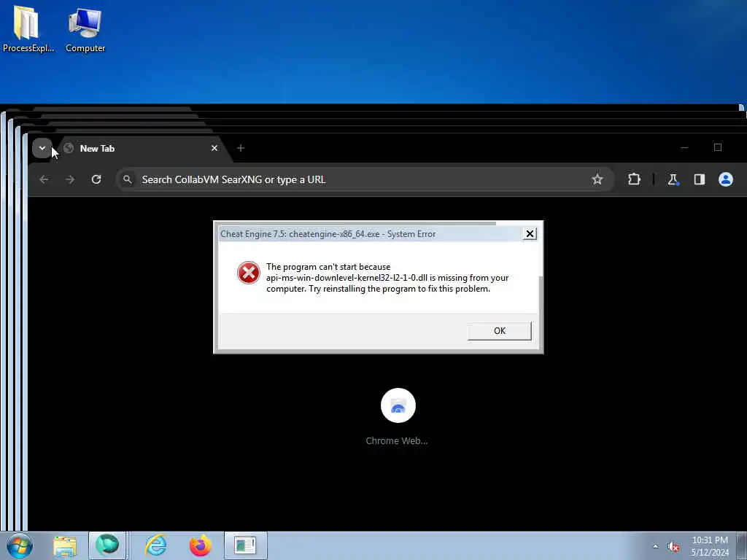The image size is (747, 560).
Task: Open Chrome Labs flask icon
Action: (673, 179)
